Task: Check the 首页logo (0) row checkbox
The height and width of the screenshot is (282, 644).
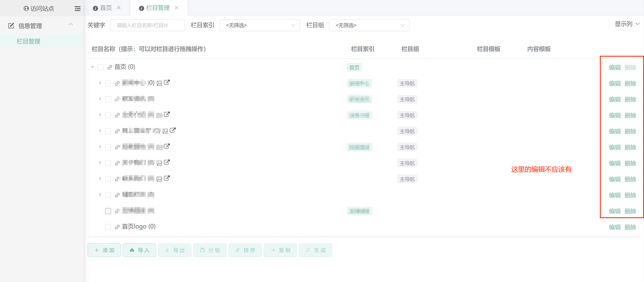Action: (x=108, y=227)
